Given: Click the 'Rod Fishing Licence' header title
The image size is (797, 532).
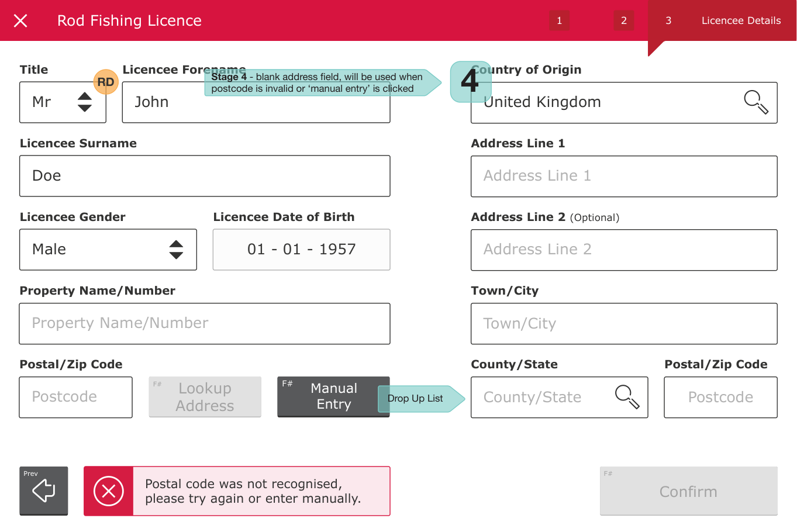Looking at the screenshot, I should [x=129, y=20].
